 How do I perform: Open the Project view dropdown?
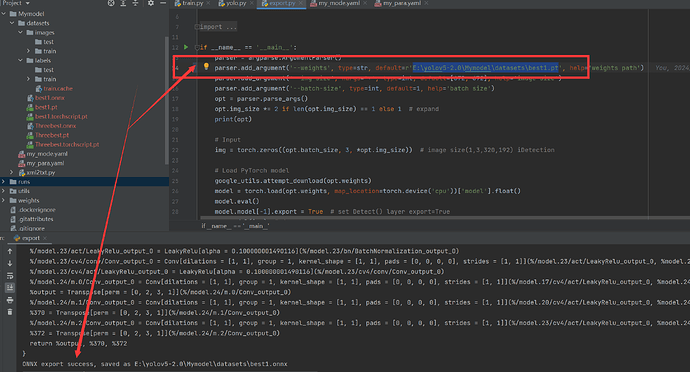[x=16, y=3]
